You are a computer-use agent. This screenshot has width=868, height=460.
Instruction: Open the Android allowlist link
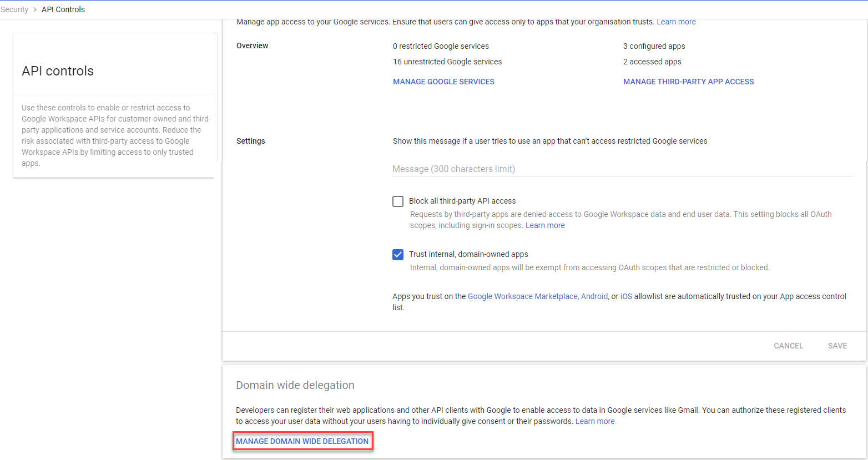(594, 296)
